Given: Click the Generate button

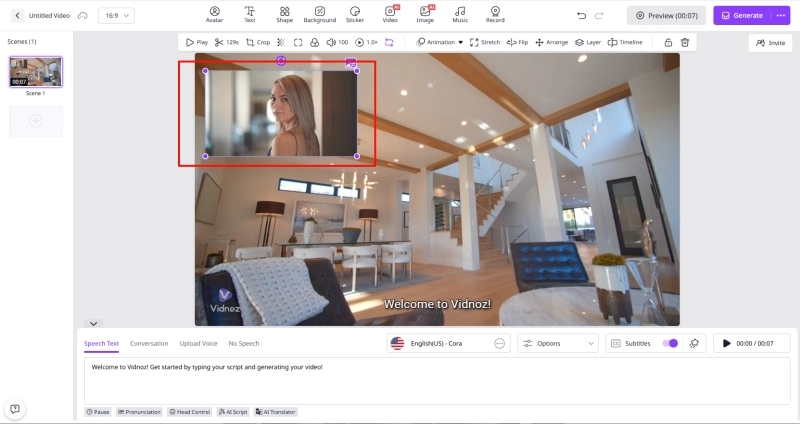Looking at the screenshot, I should pos(743,15).
